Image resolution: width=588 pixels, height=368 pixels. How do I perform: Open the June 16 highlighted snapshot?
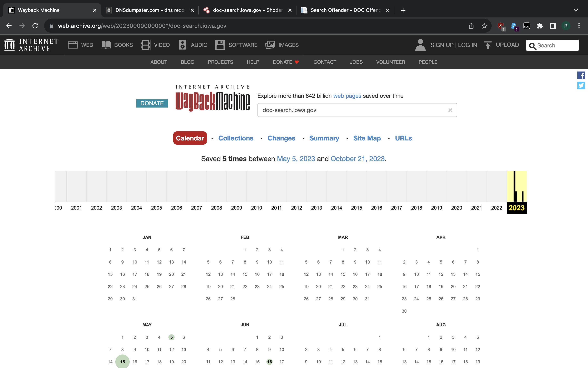coord(269,362)
